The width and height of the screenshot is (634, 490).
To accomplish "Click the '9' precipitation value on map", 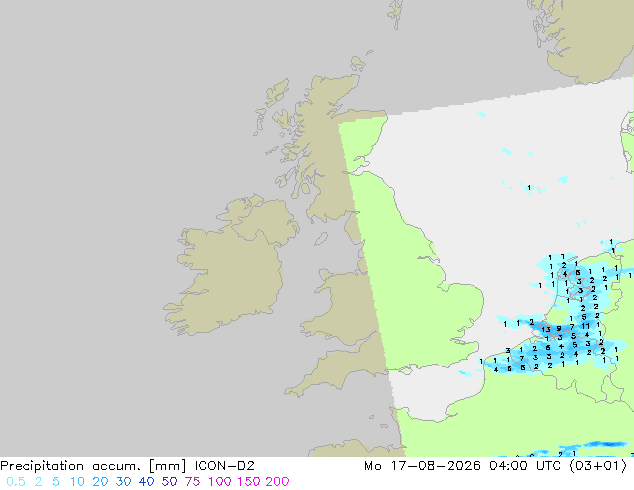I will [x=559, y=329].
